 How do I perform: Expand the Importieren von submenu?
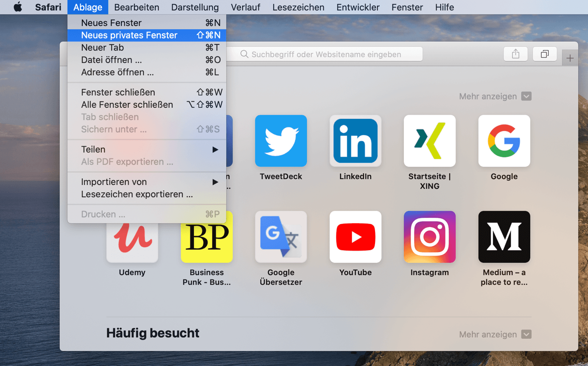147,182
